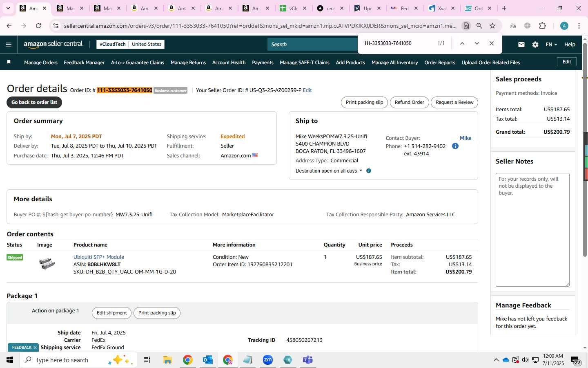Click the Seller Central search field
This screenshot has height=368, width=588.
click(x=312, y=45)
